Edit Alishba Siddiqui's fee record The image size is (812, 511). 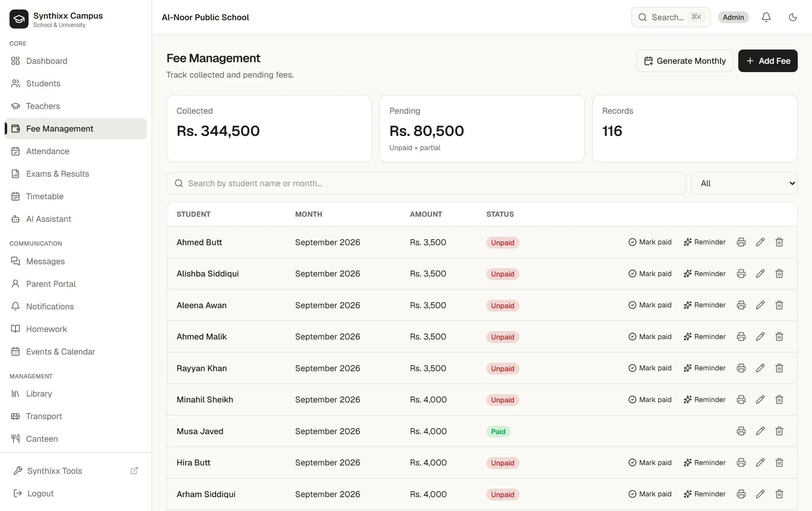point(760,274)
